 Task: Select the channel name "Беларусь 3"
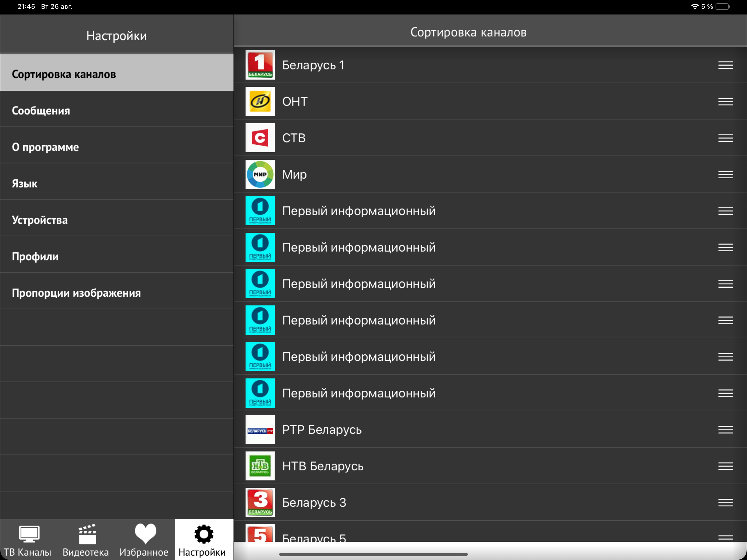[x=314, y=503]
